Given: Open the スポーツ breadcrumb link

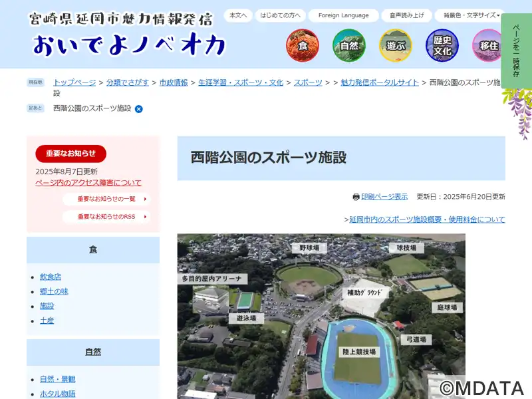Looking at the screenshot, I should click(x=308, y=82).
